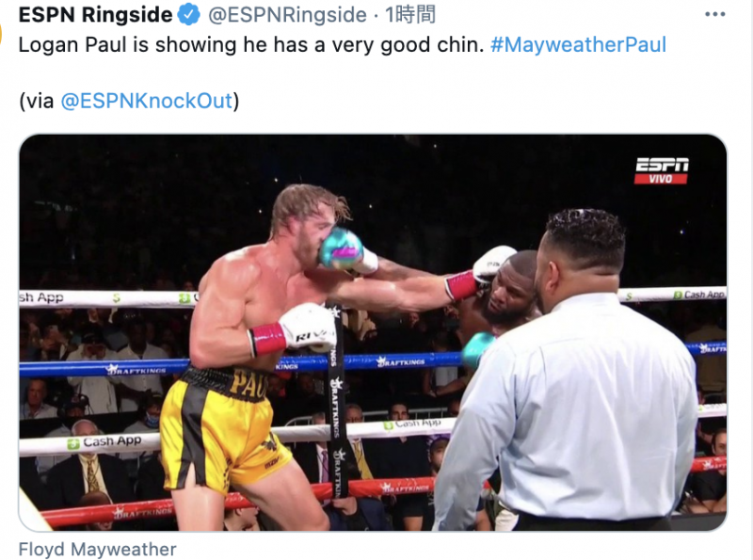Click the blue verified badge icon
Image resolution: width=753 pixels, height=560 pixels.
(189, 14)
